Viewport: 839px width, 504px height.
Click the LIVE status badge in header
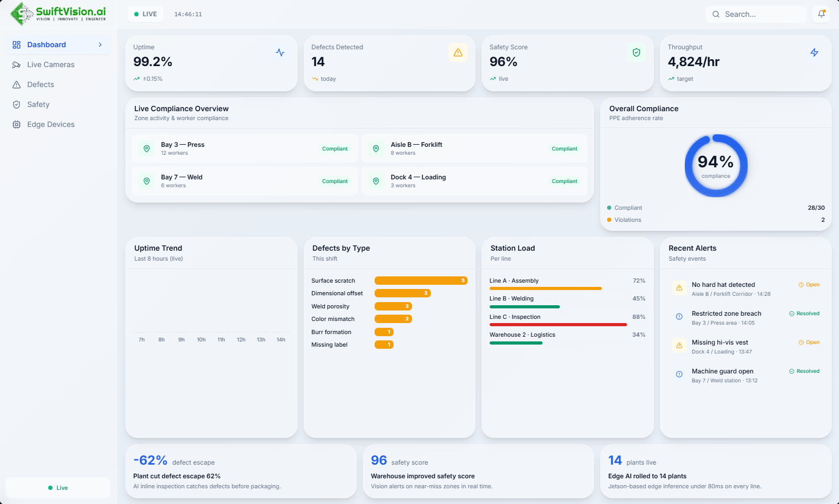tap(145, 14)
